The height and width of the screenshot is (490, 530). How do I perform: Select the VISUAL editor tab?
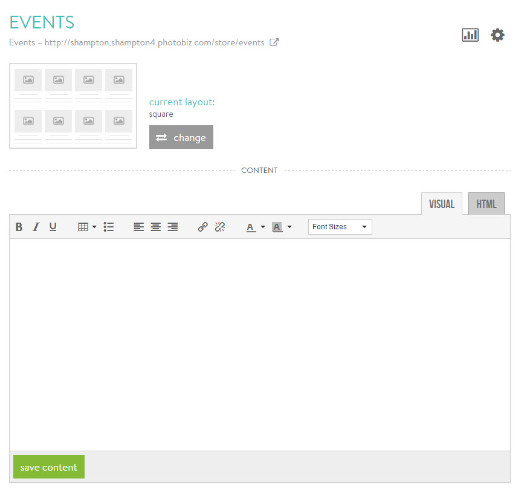[x=441, y=204]
